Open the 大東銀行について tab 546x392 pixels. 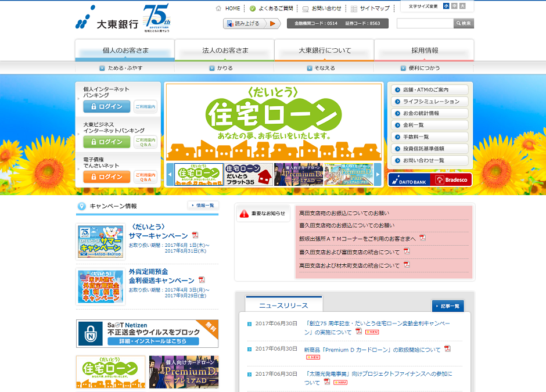(x=324, y=51)
